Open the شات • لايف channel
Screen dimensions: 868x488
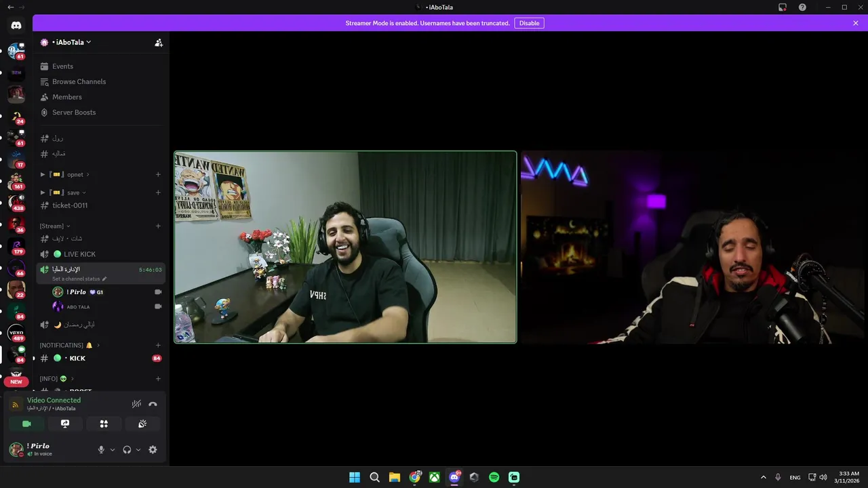[x=100, y=239]
